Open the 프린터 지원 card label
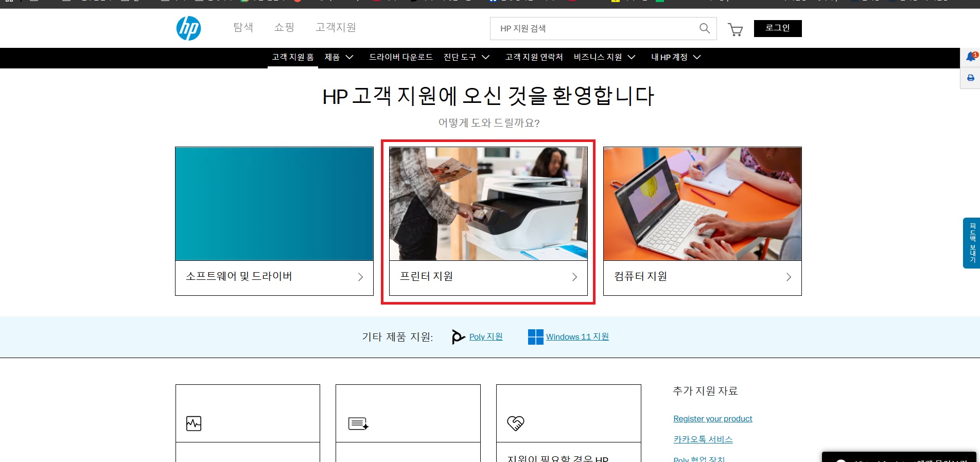Screen dimensions: 980x462 point(426,276)
